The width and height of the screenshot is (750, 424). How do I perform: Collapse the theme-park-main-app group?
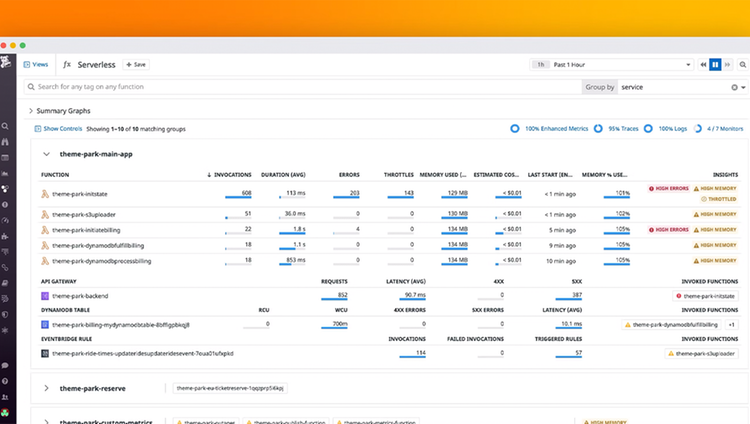point(46,154)
